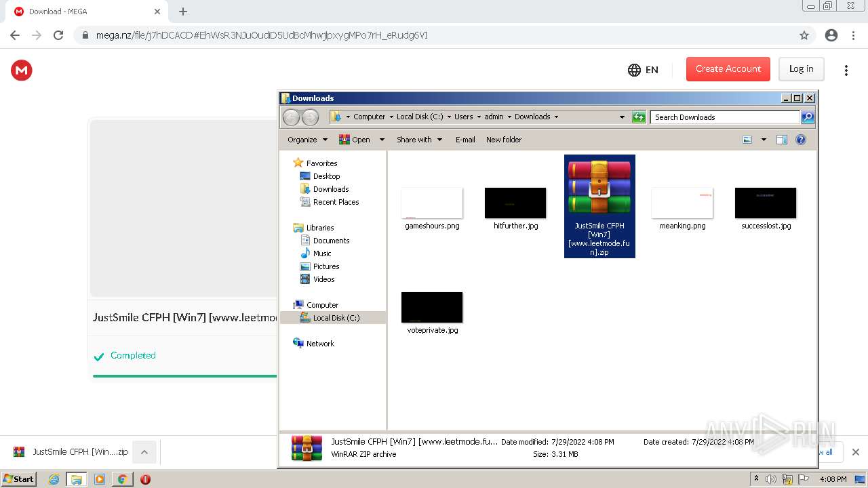
Task: Open the Documents library
Action: pos(325,241)
